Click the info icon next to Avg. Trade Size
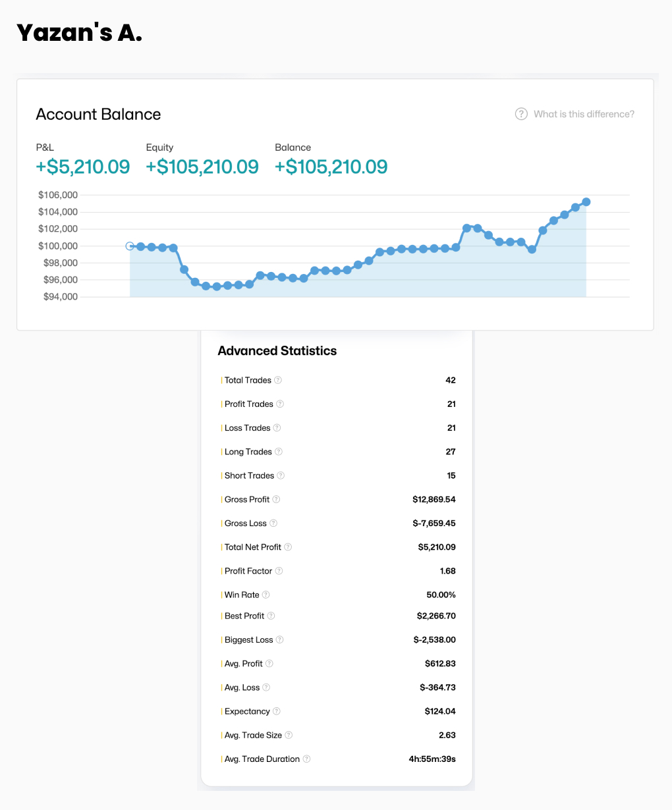Image resolution: width=672 pixels, height=810 pixels. 289,735
